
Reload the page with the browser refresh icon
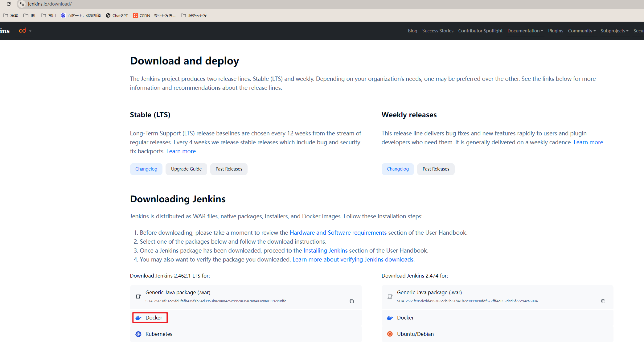pyautogui.click(x=9, y=4)
